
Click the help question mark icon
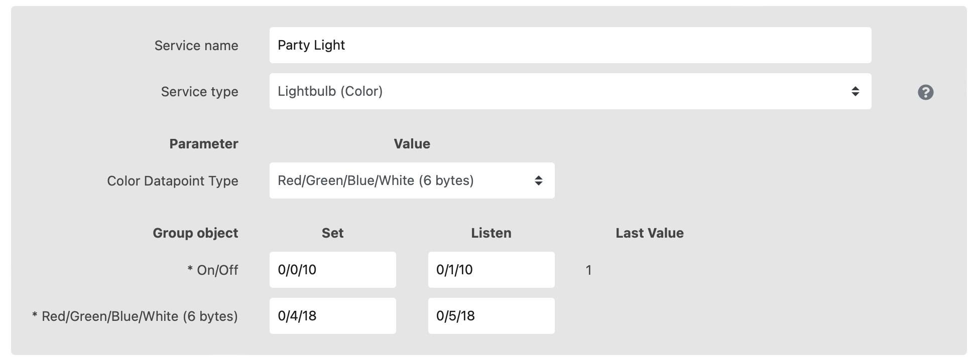(925, 92)
